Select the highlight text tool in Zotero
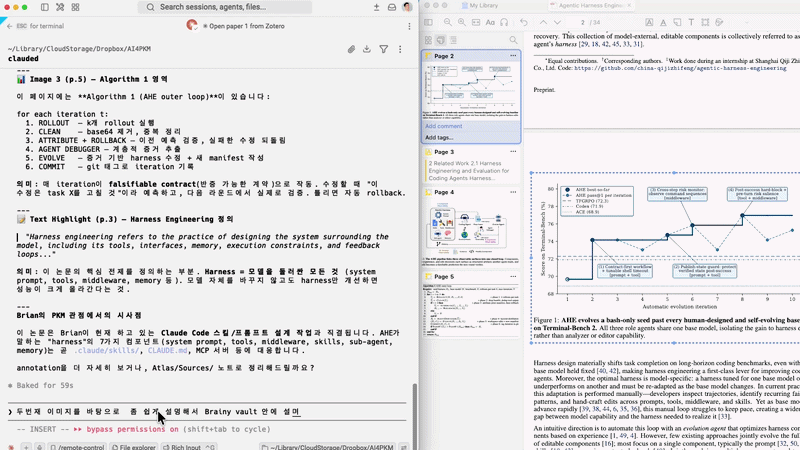The width and height of the screenshot is (800, 450). pos(649,22)
